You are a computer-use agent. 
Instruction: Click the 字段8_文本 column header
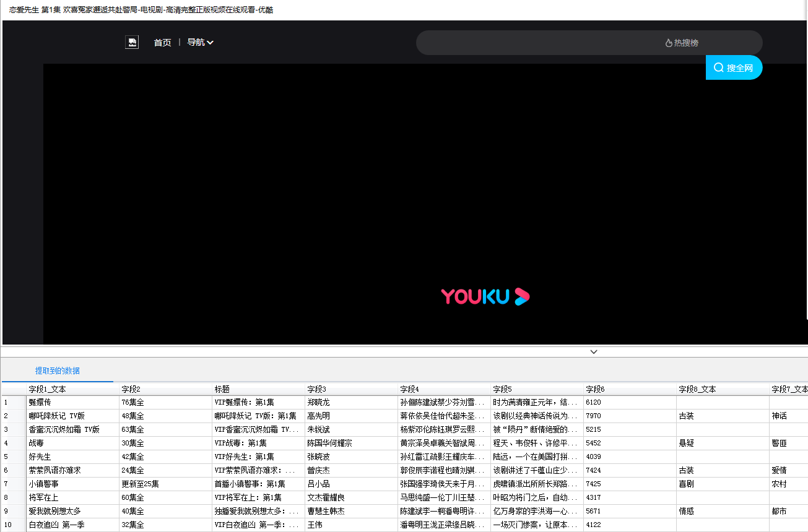coord(723,389)
